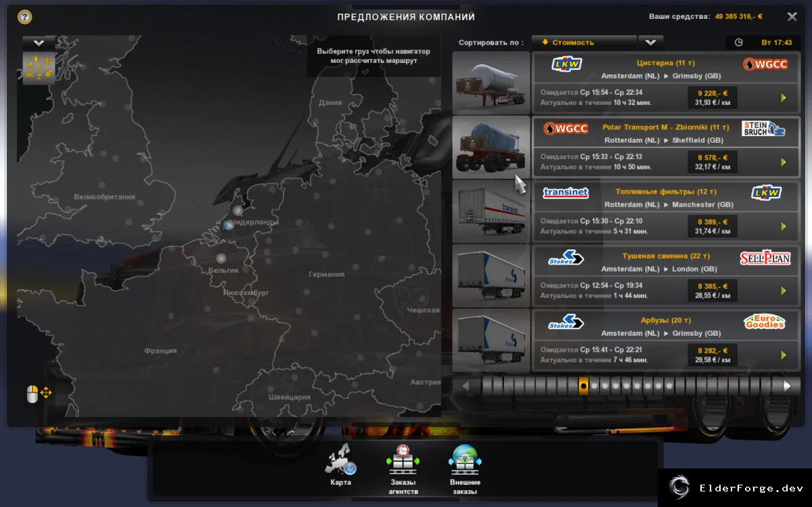The height and width of the screenshot is (507, 812).
Task: Select the transinet trailer thumbnail
Action: (491, 211)
